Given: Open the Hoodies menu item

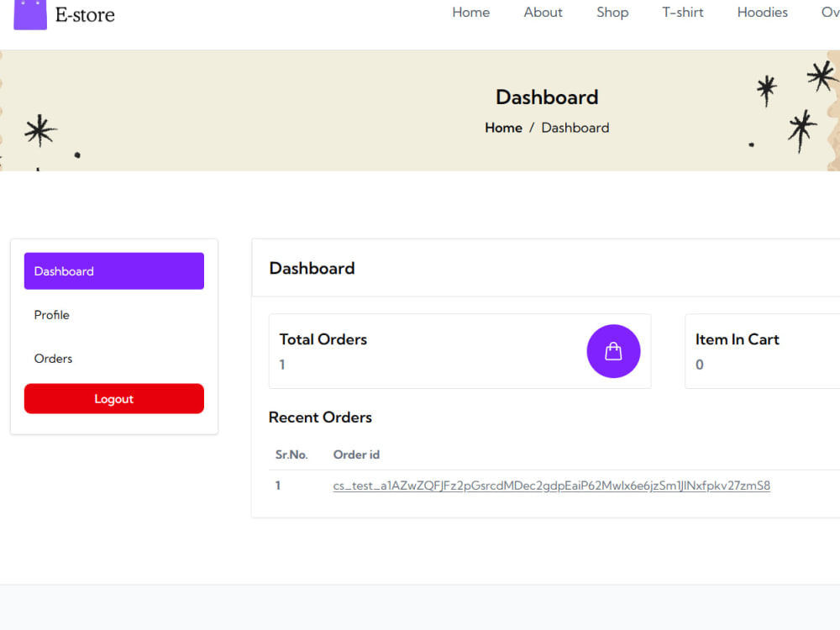Looking at the screenshot, I should click(763, 13).
